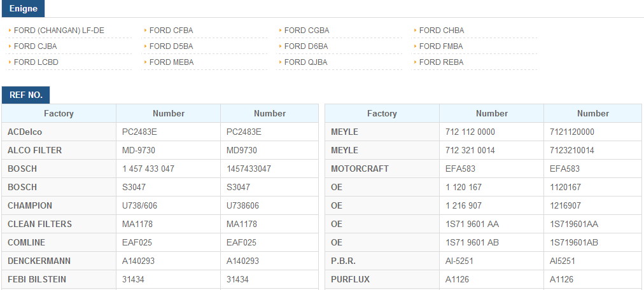Select the FORD CGBA engine entry
This screenshot has width=644, height=290.
(x=307, y=31)
